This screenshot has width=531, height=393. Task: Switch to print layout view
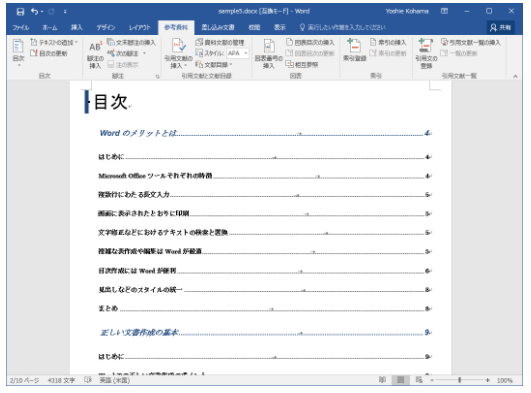[x=401, y=380]
